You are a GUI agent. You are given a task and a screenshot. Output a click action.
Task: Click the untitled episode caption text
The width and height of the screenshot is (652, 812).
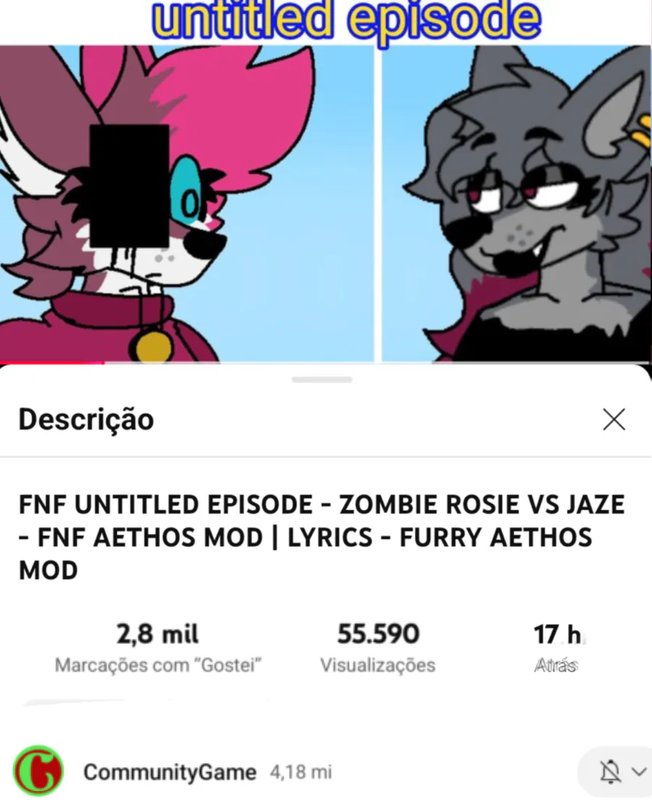pyautogui.click(x=347, y=20)
